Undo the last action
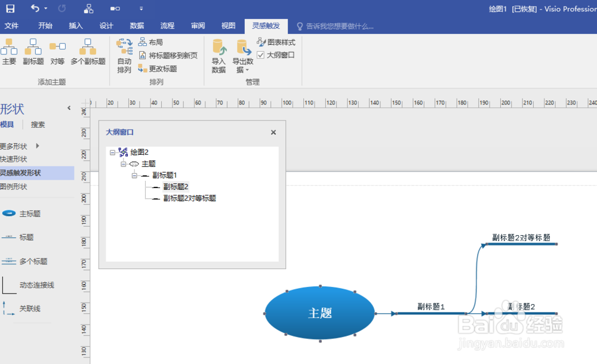Screen dimensions: 597x364 [35, 8]
